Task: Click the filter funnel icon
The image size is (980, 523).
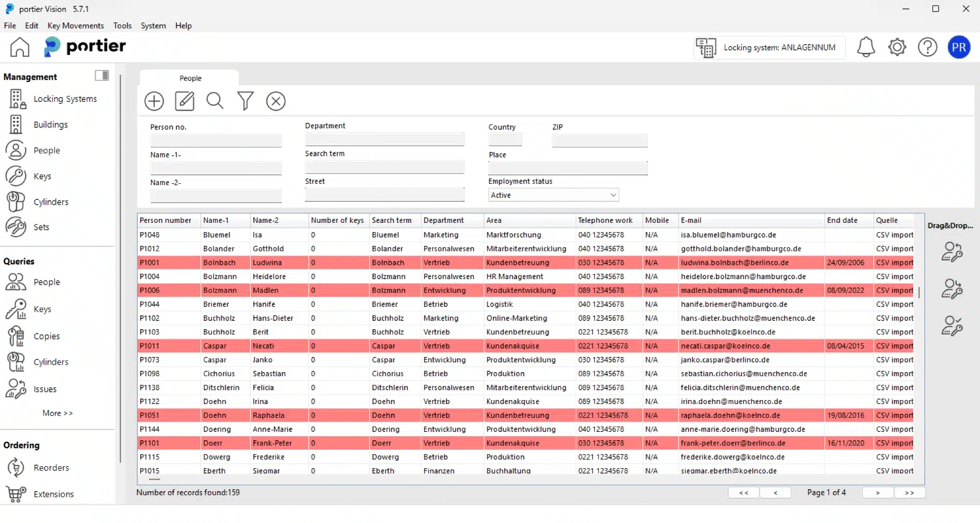Action: (245, 101)
